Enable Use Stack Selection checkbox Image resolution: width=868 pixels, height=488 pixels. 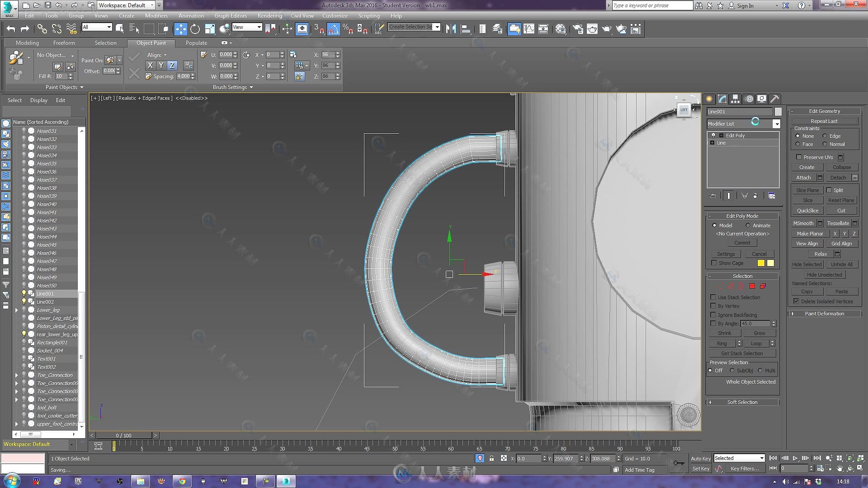click(x=713, y=297)
